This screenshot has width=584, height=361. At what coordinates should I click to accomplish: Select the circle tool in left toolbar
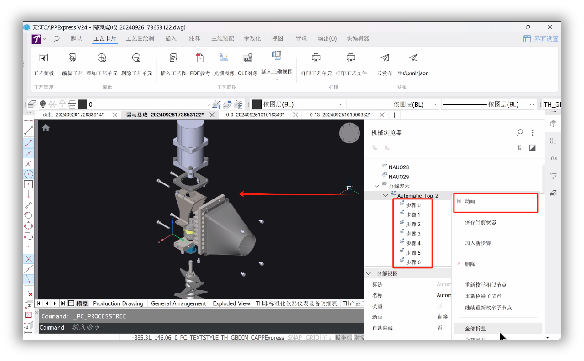(x=28, y=215)
